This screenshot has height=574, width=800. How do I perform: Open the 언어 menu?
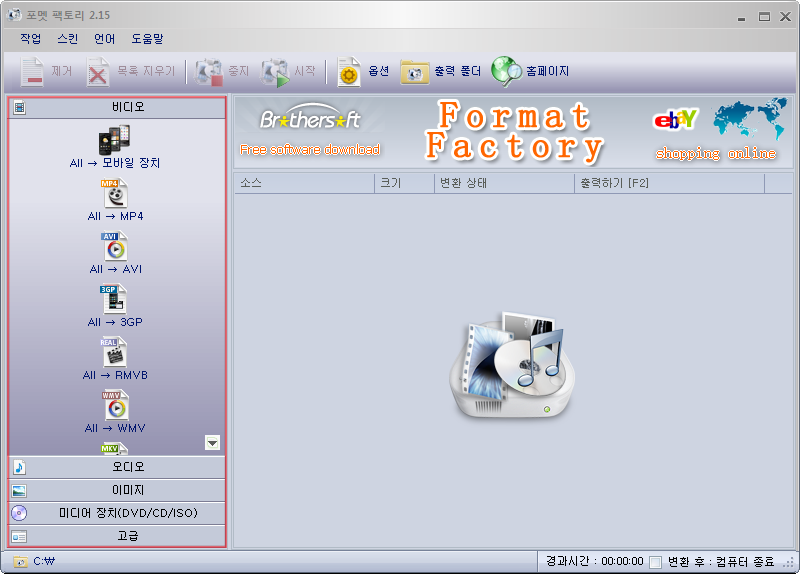click(105, 39)
